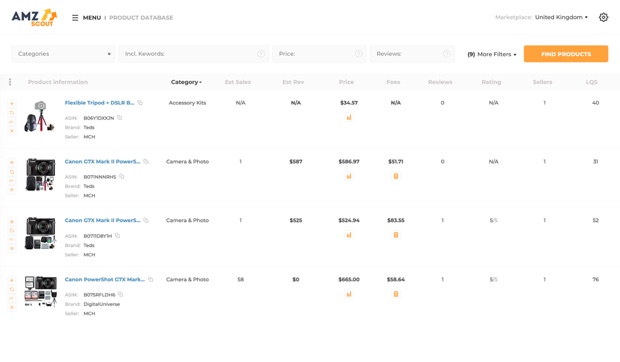Open table column options (three dots)
The width and height of the screenshot is (620, 362).
(10, 82)
